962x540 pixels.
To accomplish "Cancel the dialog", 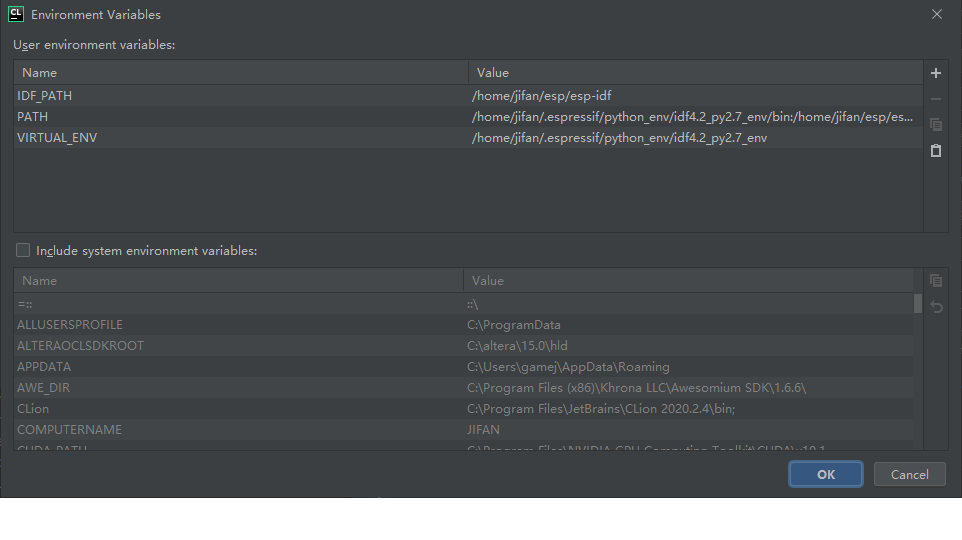I will [909, 474].
